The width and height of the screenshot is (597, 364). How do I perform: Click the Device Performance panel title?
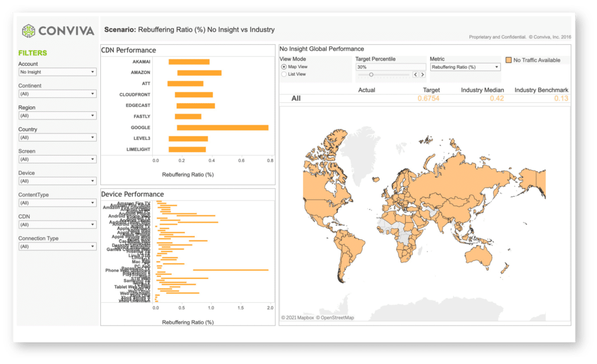pyautogui.click(x=132, y=195)
